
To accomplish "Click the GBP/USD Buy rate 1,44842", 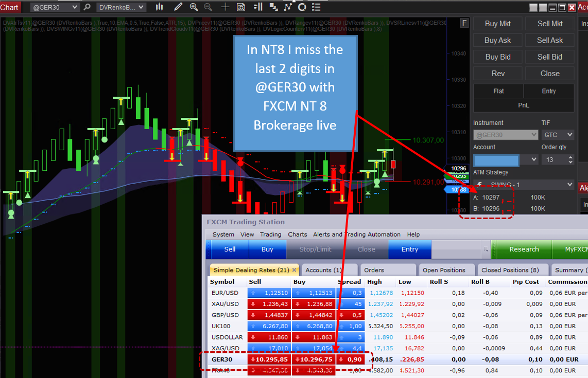I will pyautogui.click(x=314, y=315).
